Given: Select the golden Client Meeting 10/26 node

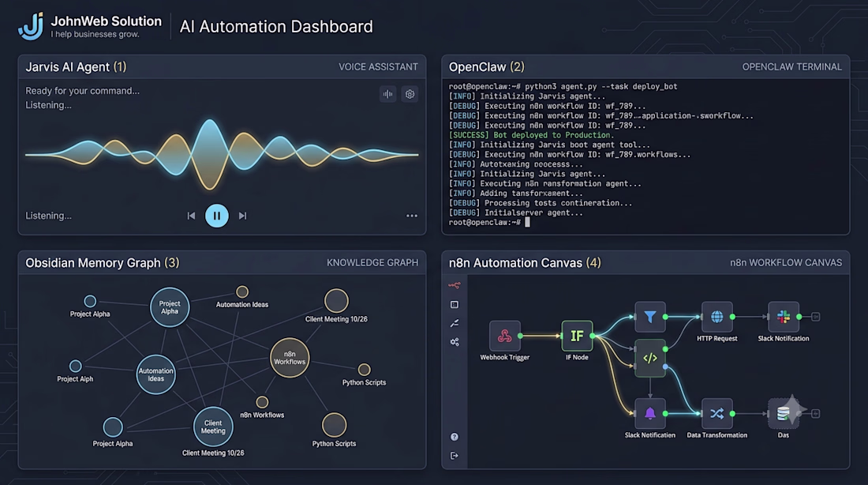Looking at the screenshot, I should 336,301.
